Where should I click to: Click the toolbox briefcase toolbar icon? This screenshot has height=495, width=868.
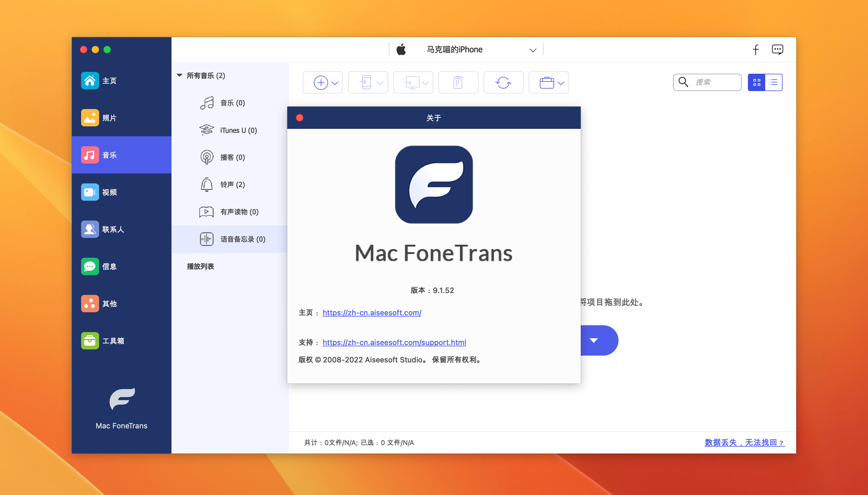tap(547, 83)
